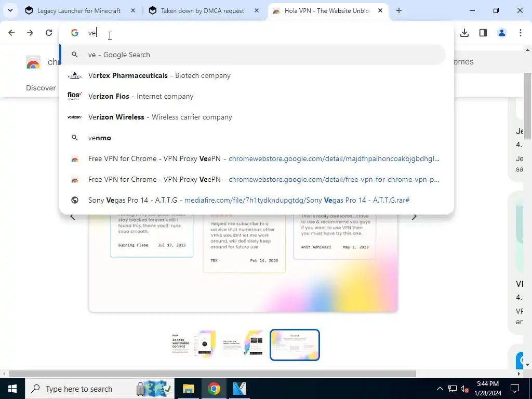This screenshot has width=532, height=399.
Task: Reload the current page
Action: tap(49, 33)
